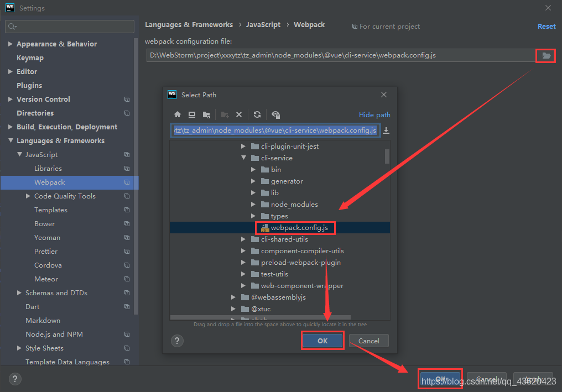Click the cli-service folder icon
The width and height of the screenshot is (562, 392).
pos(255,158)
